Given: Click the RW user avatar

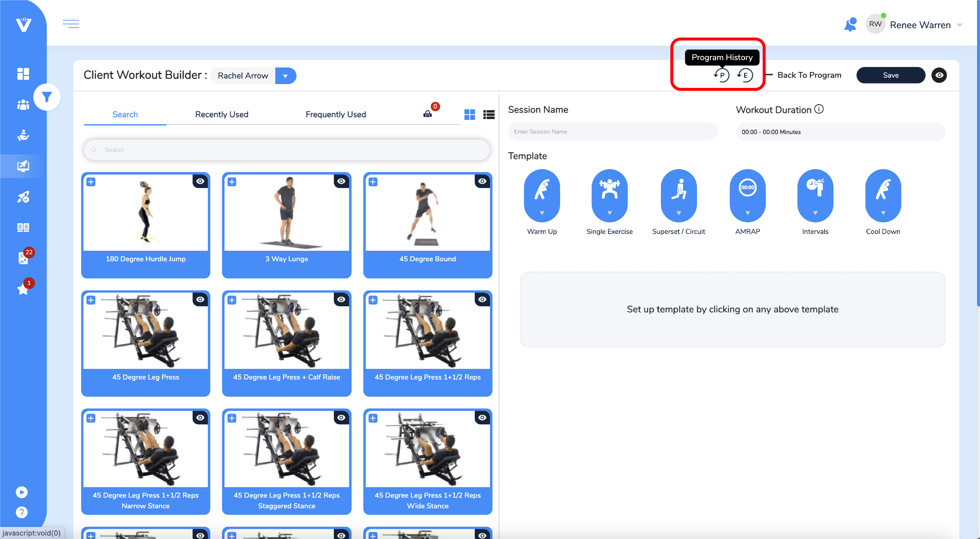Looking at the screenshot, I should [x=875, y=24].
